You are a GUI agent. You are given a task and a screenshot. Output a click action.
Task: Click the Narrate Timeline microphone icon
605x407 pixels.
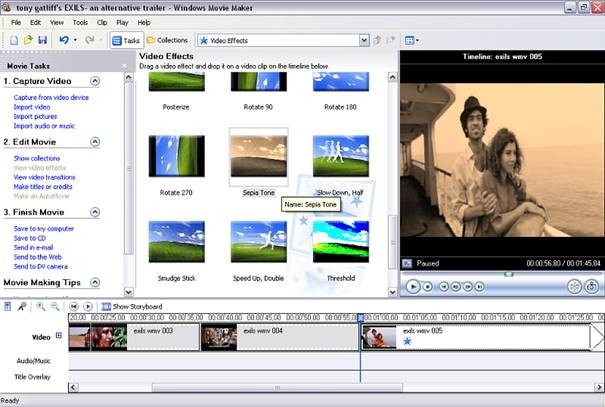[22, 307]
